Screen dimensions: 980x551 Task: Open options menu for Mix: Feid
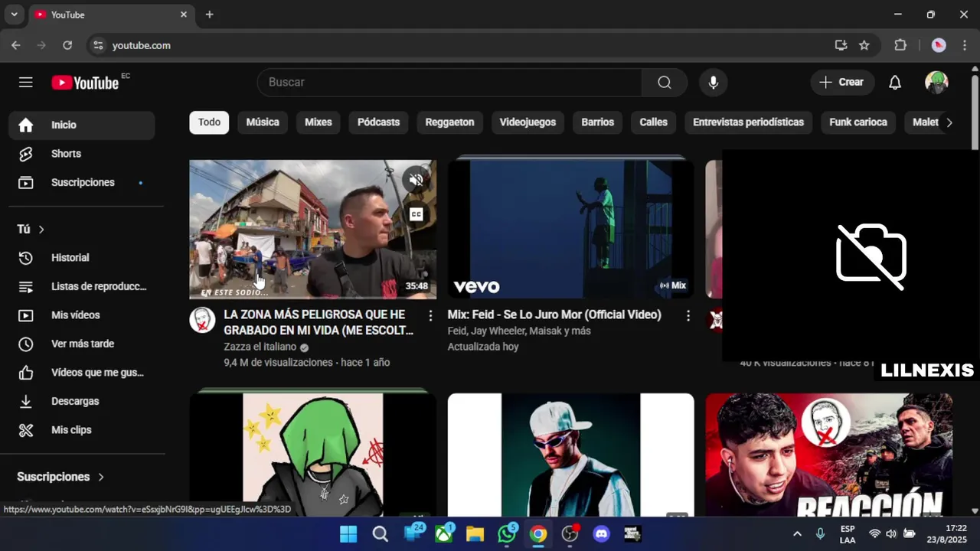tap(688, 315)
